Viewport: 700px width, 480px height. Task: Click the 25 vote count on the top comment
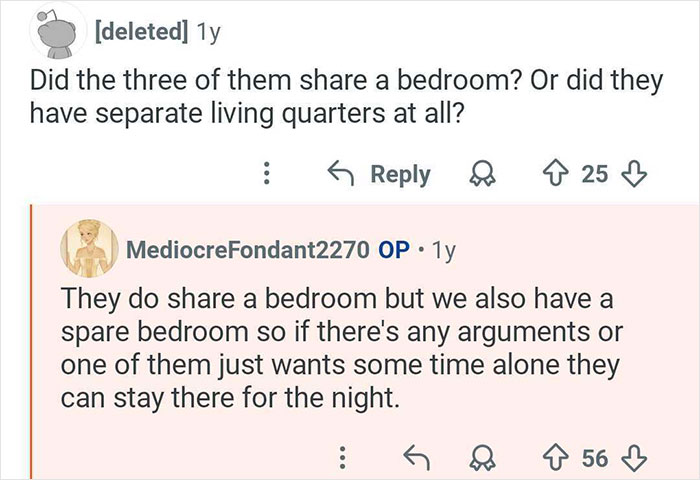point(593,174)
